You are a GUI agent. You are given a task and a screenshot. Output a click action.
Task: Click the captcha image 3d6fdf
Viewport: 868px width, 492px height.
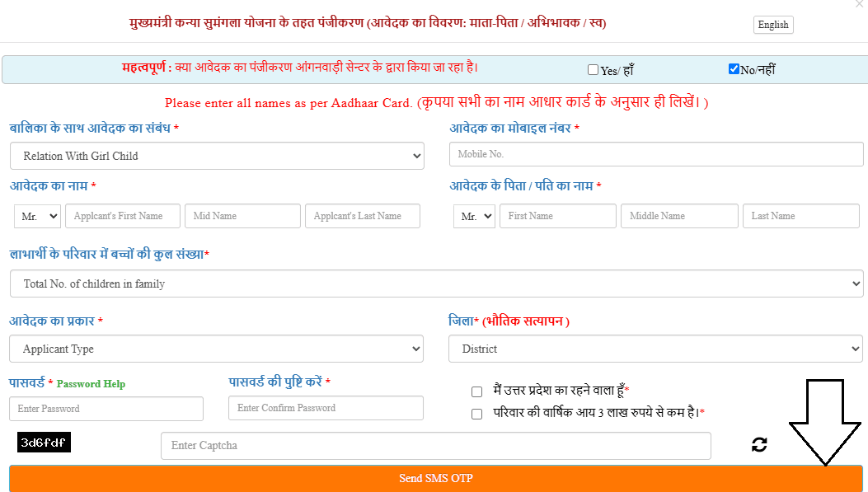(x=44, y=443)
